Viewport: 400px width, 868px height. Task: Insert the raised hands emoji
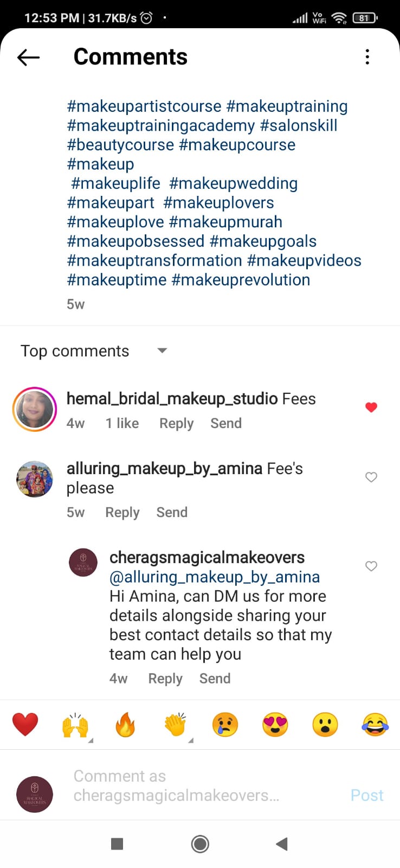coord(75,725)
